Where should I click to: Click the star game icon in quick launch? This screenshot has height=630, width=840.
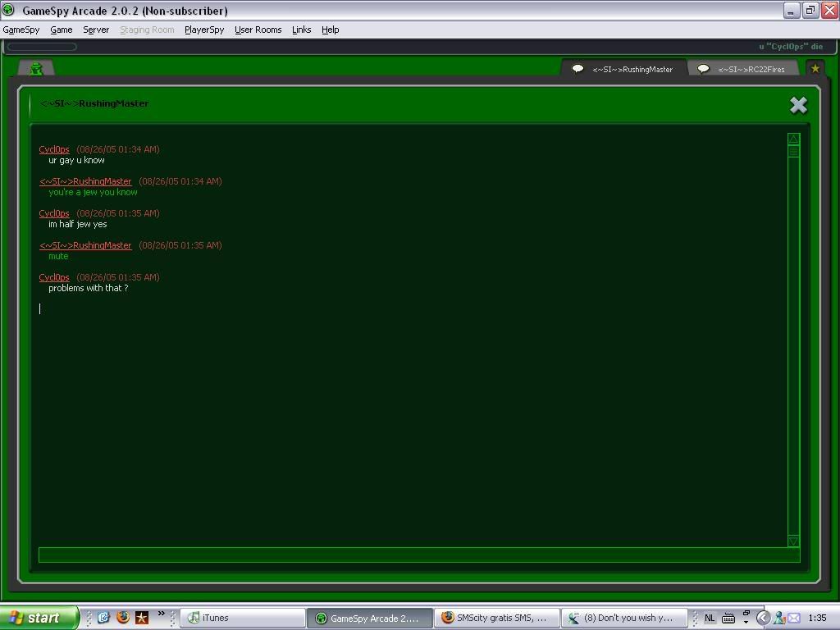click(142, 618)
